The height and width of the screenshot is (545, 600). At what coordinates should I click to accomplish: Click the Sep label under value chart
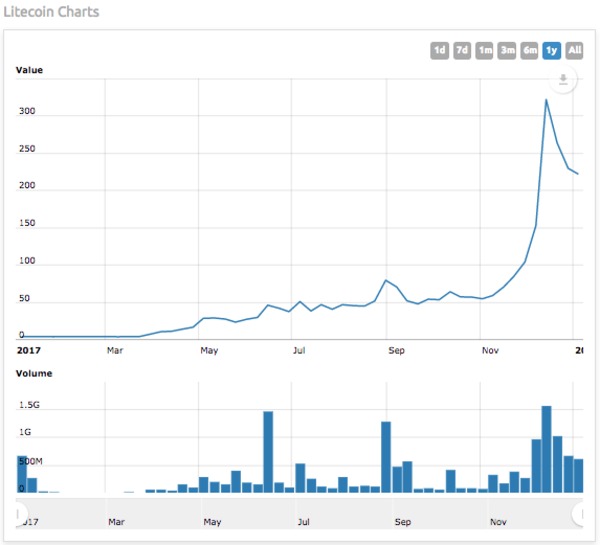point(396,350)
